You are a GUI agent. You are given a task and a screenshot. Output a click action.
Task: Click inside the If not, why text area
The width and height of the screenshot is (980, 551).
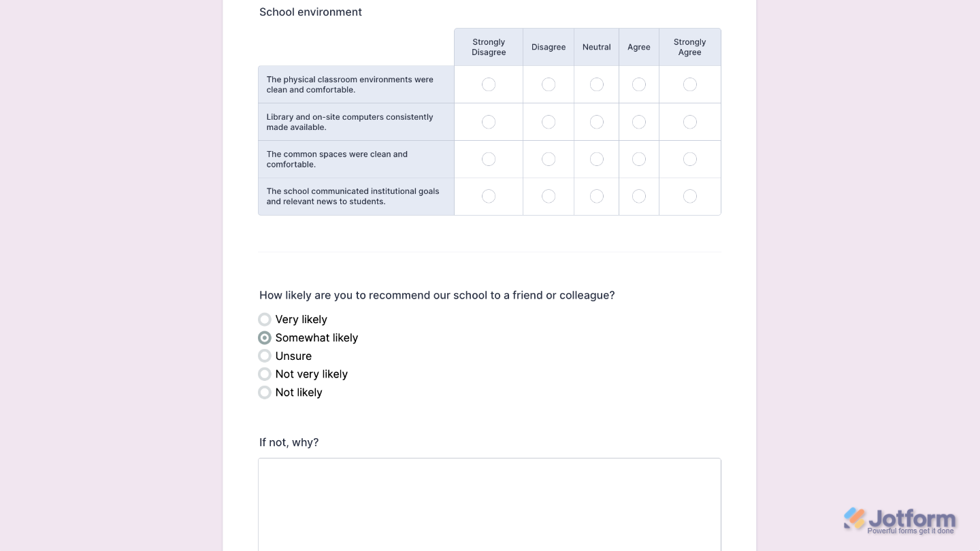click(x=489, y=505)
